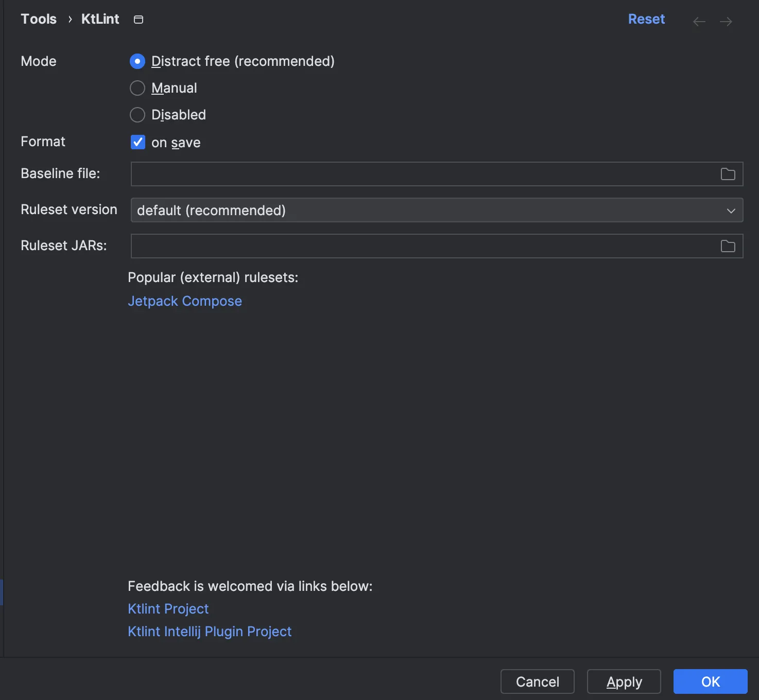Click the Apply button
Viewport: 759px width, 700px height.
624,681
